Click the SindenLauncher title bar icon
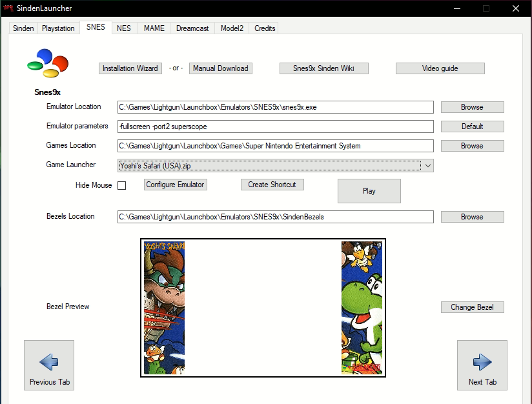Screen dimensions: 532x404 pyautogui.click(x=8, y=8)
